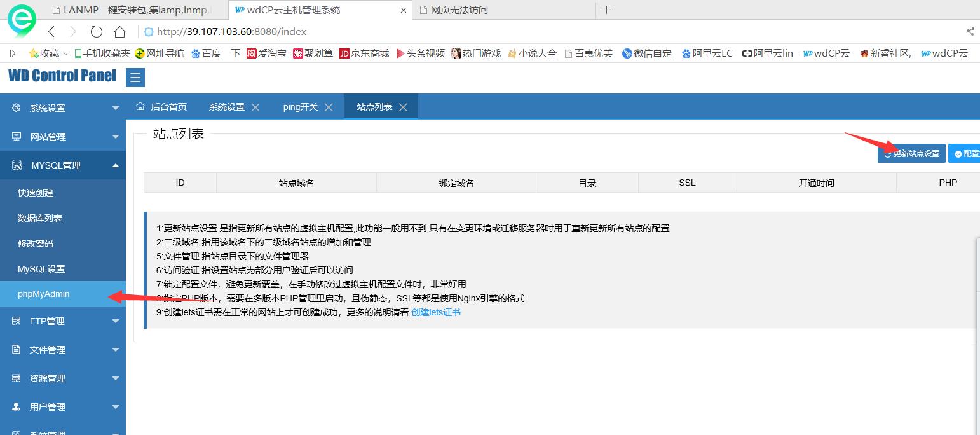Viewport: 980px width, 435px height.
Task: Close the 系统设置 panel tab
Action: pos(255,107)
